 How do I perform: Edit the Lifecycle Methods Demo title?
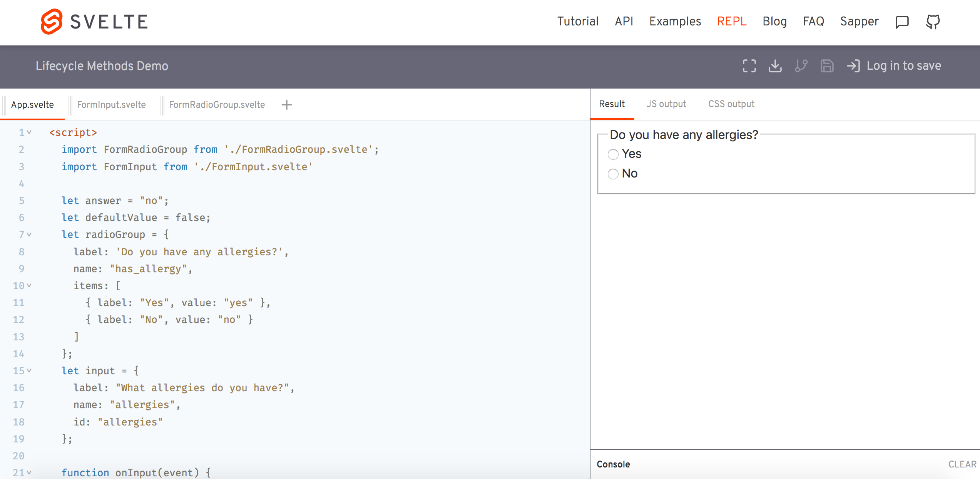102,66
